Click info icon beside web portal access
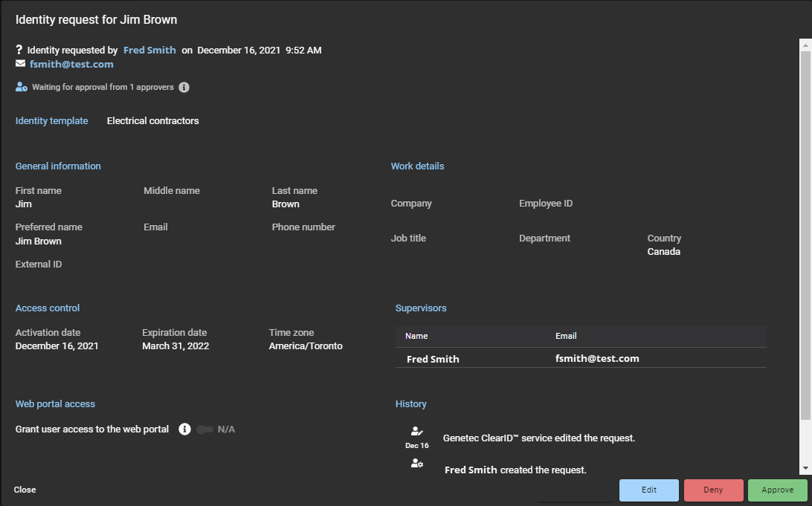This screenshot has width=812, height=506. [x=185, y=429]
